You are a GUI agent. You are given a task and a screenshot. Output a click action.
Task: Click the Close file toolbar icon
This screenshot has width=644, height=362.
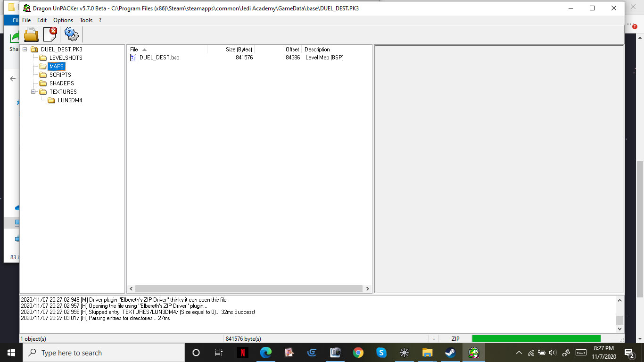50,34
